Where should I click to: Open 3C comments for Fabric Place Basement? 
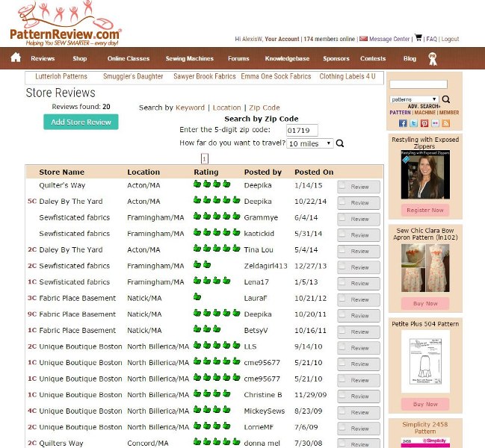32,298
